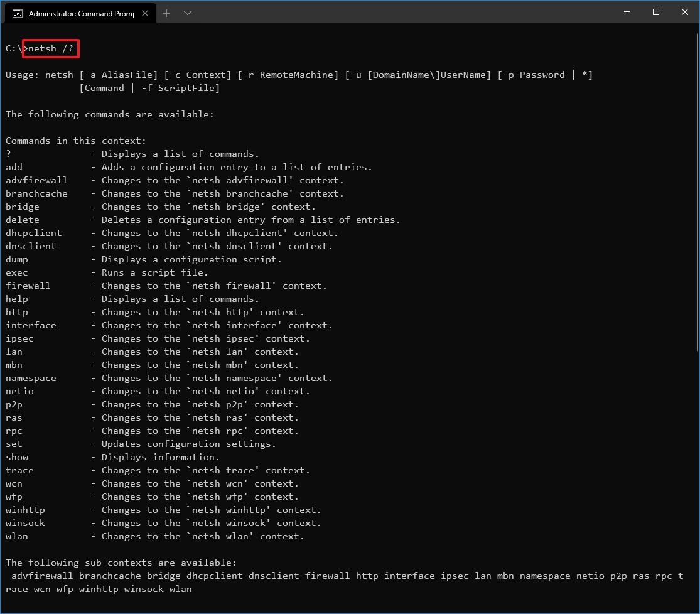Click the firewall command entry

(x=28, y=285)
